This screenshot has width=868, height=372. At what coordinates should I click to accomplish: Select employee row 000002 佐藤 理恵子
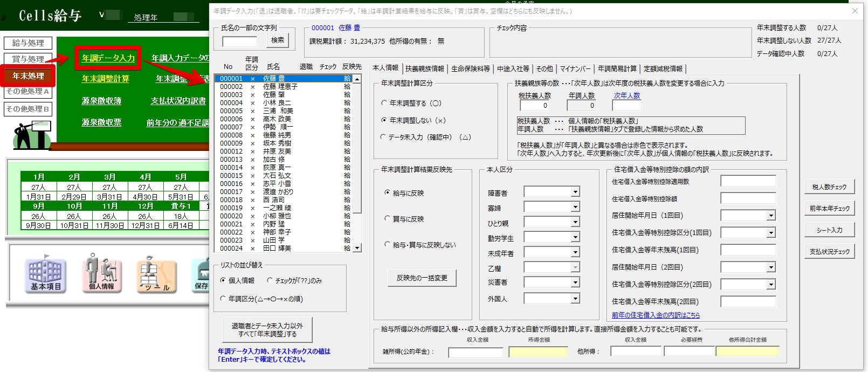[x=284, y=86]
